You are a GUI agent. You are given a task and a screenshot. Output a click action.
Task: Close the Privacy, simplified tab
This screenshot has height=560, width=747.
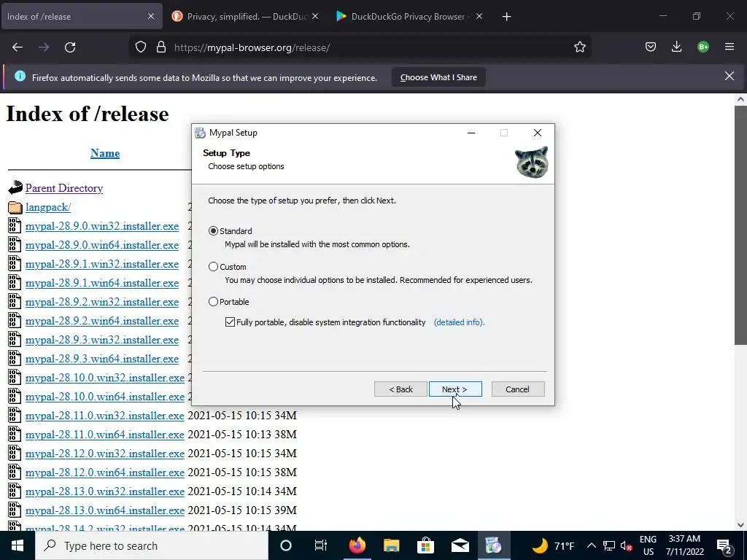(x=315, y=16)
